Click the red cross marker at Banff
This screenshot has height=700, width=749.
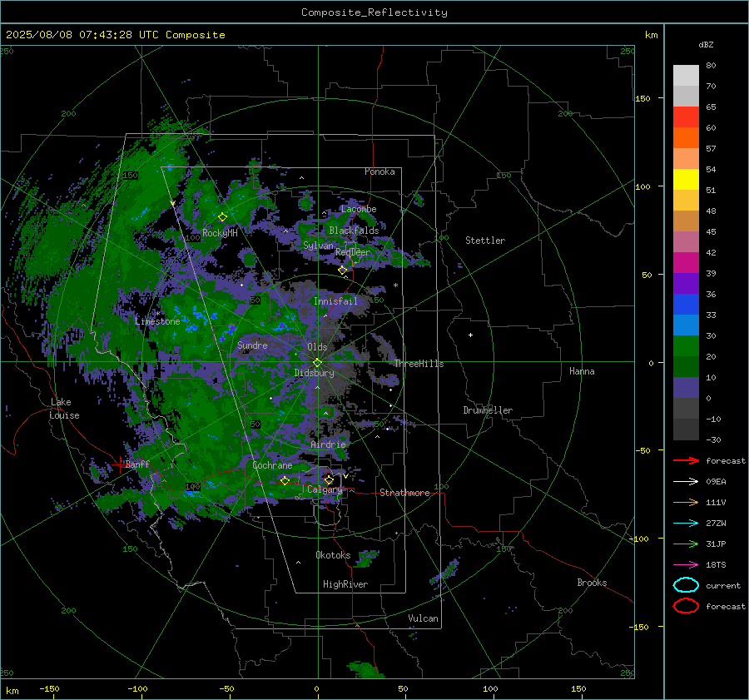(119, 464)
